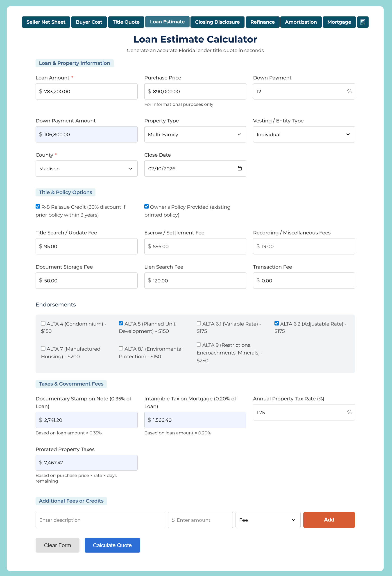Switch to the Seller Net Sheet tab
This screenshot has height=576, width=392.
click(46, 22)
